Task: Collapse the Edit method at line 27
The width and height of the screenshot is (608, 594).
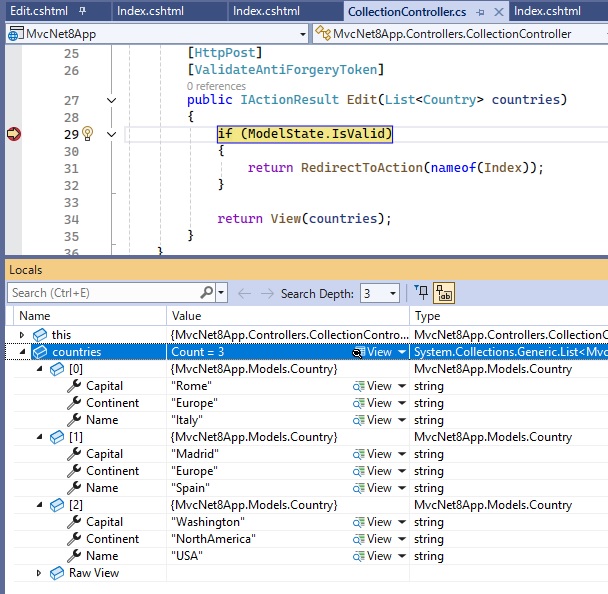Action: coord(111,100)
